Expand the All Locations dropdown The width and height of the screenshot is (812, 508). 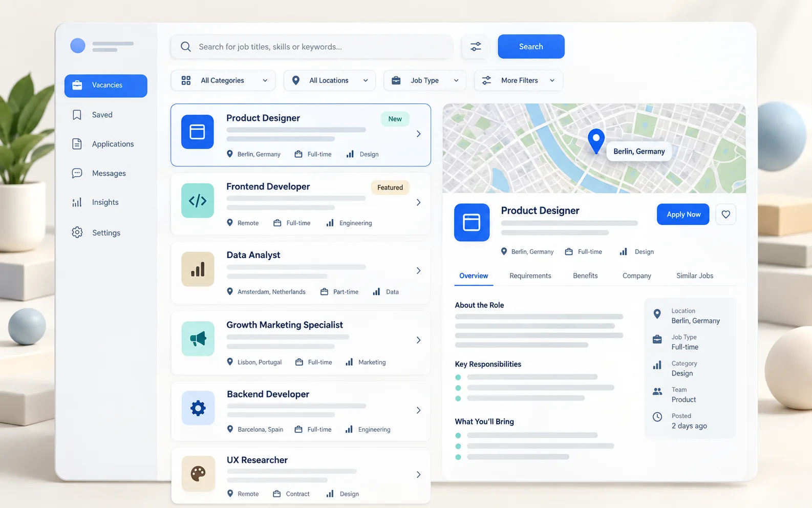tap(330, 80)
